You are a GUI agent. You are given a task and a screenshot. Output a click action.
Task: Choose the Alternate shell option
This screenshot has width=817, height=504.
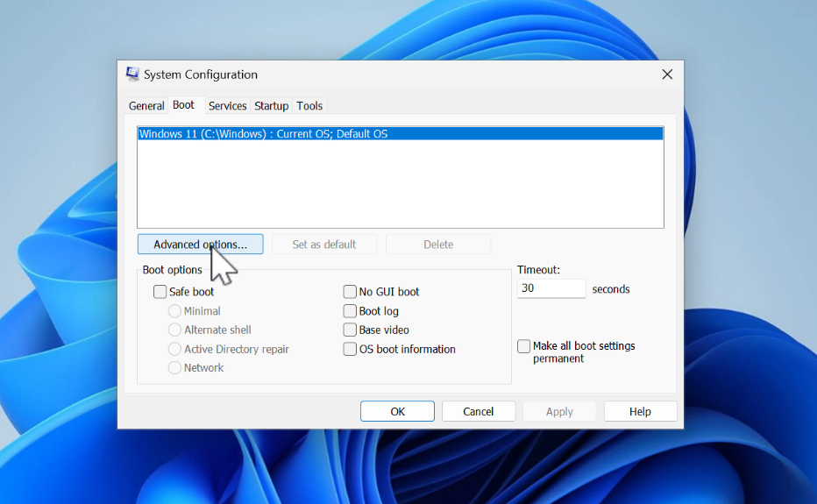click(x=174, y=330)
